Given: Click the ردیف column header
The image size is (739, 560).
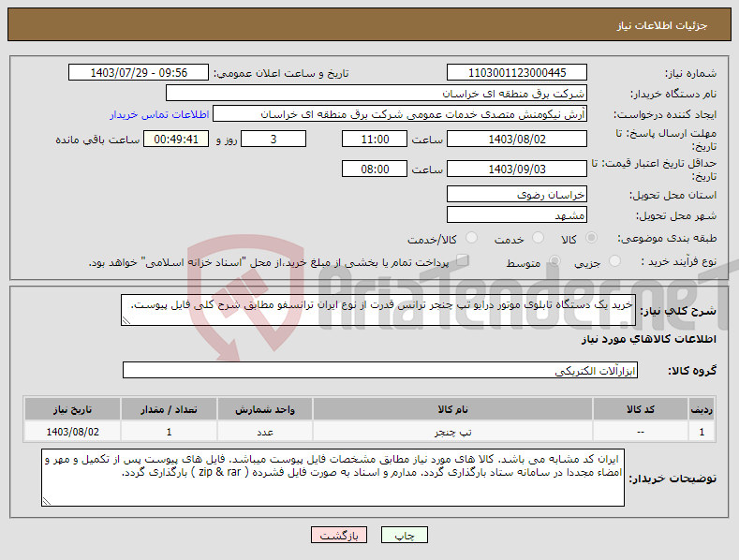Looking at the screenshot, I should (x=702, y=409).
